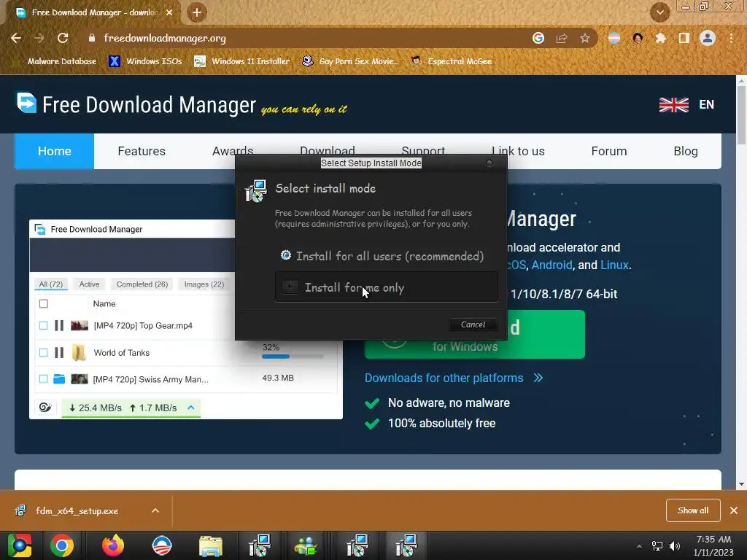
Task: Open the Espectral McGee bookmark
Action: click(x=451, y=61)
